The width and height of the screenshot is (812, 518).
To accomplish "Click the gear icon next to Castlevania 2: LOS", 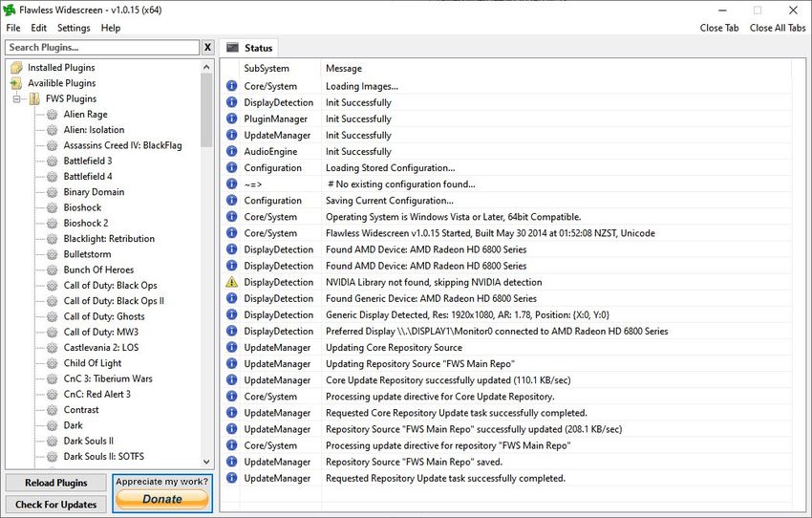I will (52, 348).
